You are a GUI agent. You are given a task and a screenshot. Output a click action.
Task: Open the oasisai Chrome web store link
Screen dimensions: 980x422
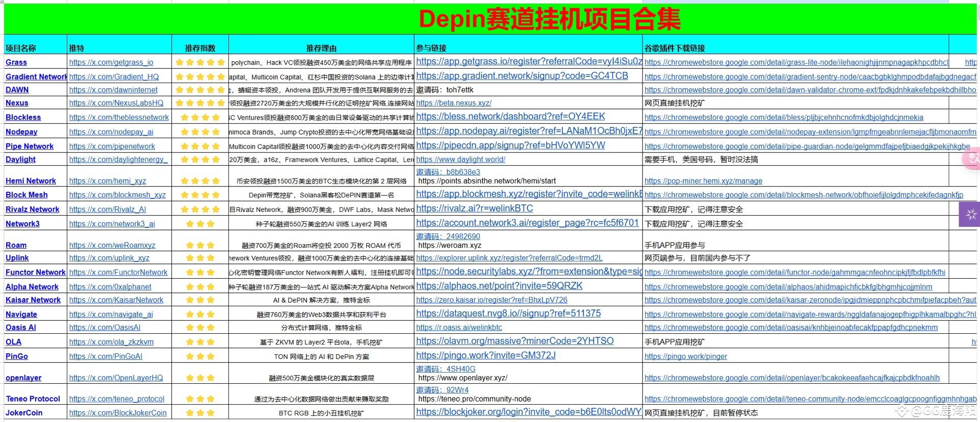point(791,328)
